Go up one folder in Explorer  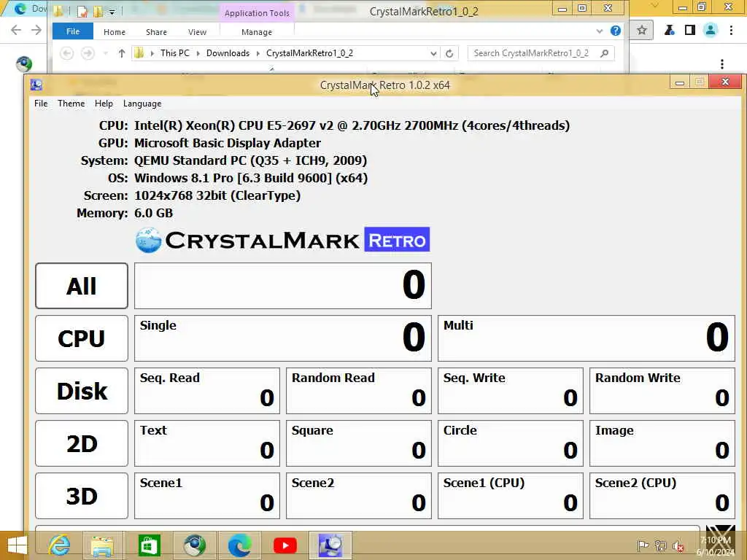pyautogui.click(x=122, y=53)
